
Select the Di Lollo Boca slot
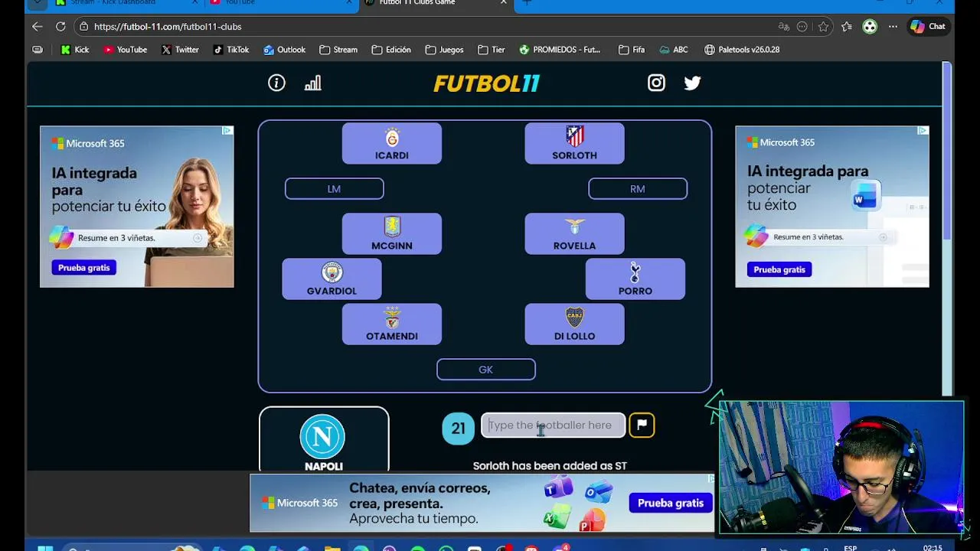pos(574,324)
